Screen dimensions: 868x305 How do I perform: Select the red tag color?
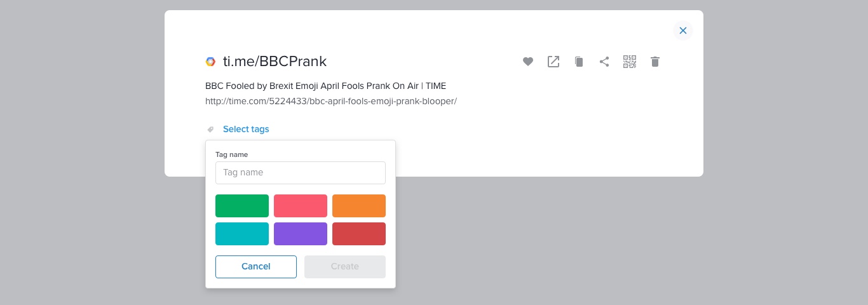click(x=359, y=234)
